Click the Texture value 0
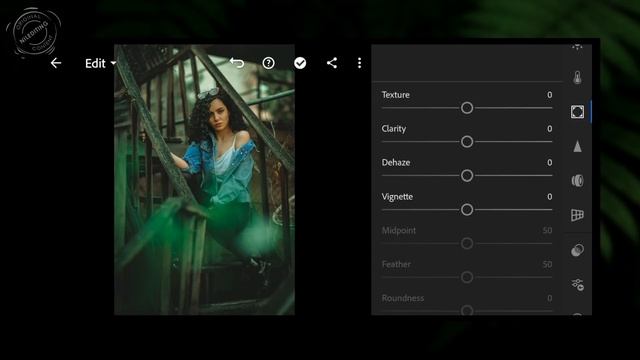The image size is (640, 360). point(549,95)
